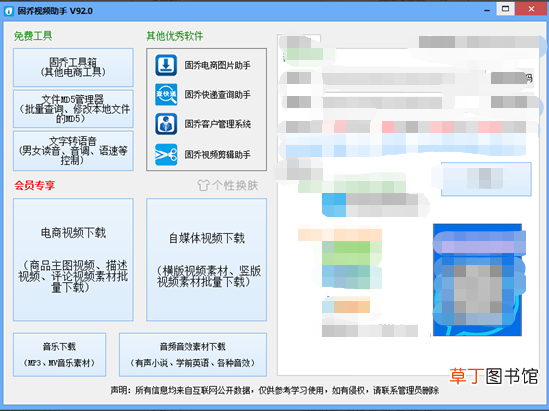Screen dimensions: 549x411
Task: Maximize the 固乔视频助手 window
Action: 505,9
